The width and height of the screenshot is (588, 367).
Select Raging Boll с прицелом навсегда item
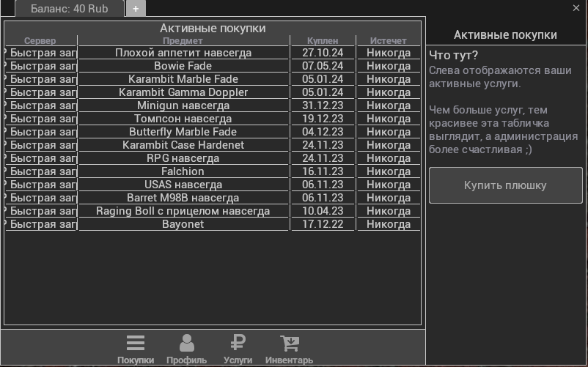(183, 211)
